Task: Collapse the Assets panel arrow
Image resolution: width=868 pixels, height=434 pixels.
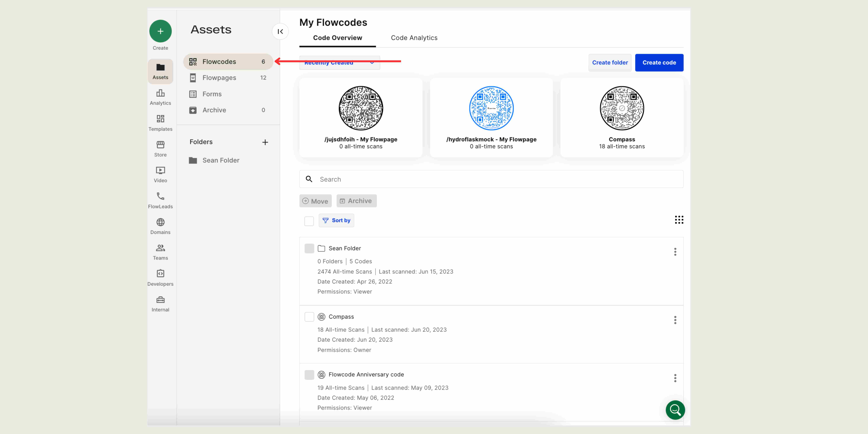Action: (280, 31)
